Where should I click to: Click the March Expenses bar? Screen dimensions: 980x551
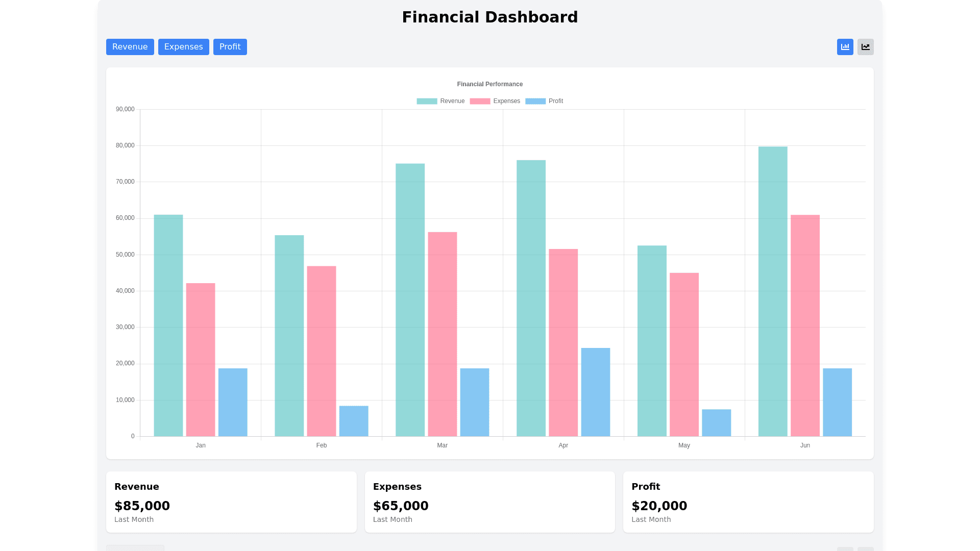(x=442, y=334)
